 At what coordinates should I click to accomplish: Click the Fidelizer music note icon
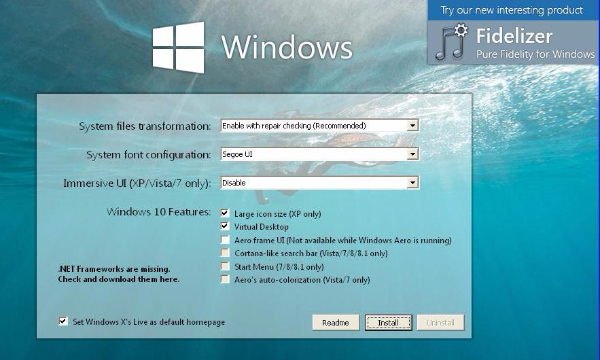pos(452,42)
